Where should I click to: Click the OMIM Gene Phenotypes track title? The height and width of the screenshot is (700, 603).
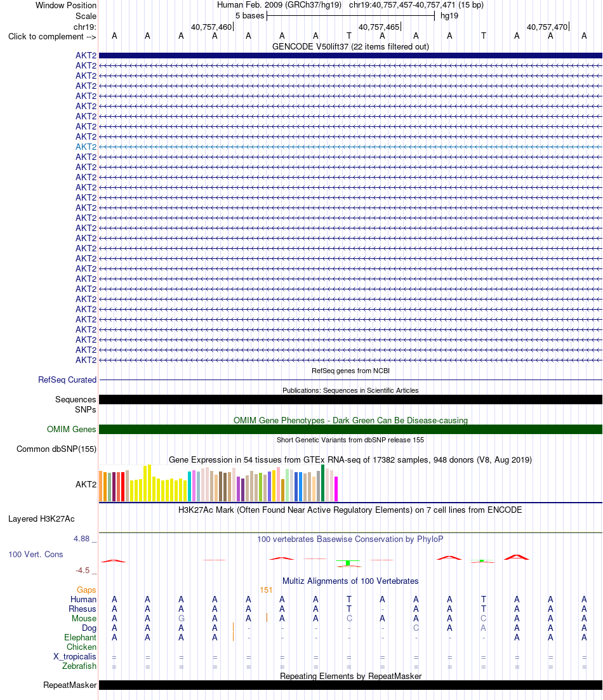point(350,421)
